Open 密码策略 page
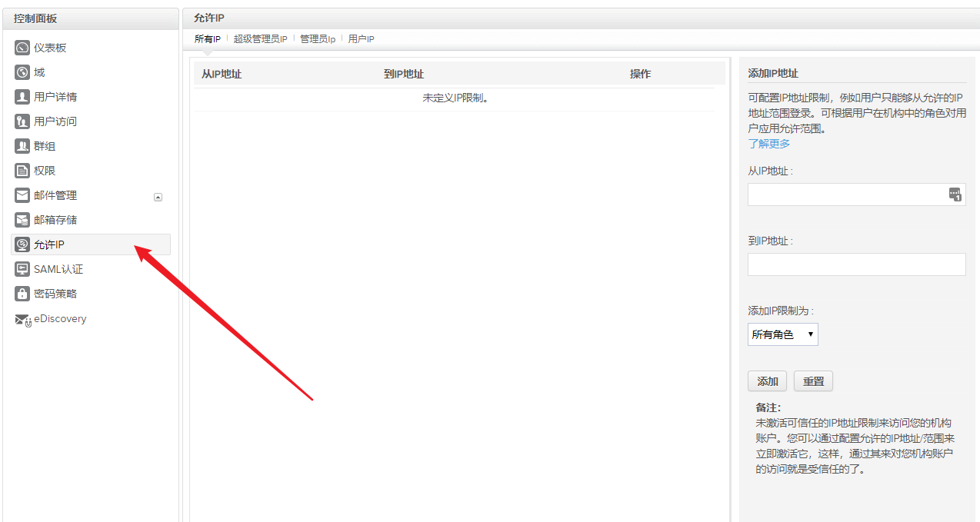980x522 pixels. tap(55, 294)
